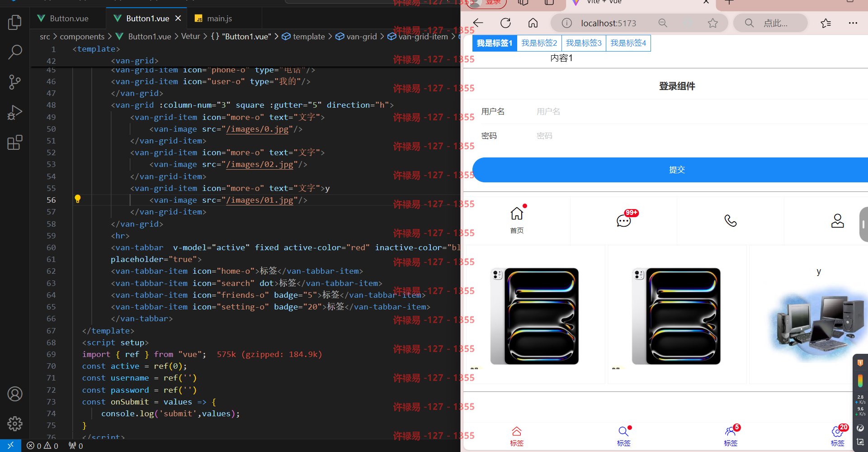Click the browser address bar localhost:5173
Screen dimensions: 868x452
click(x=608, y=23)
